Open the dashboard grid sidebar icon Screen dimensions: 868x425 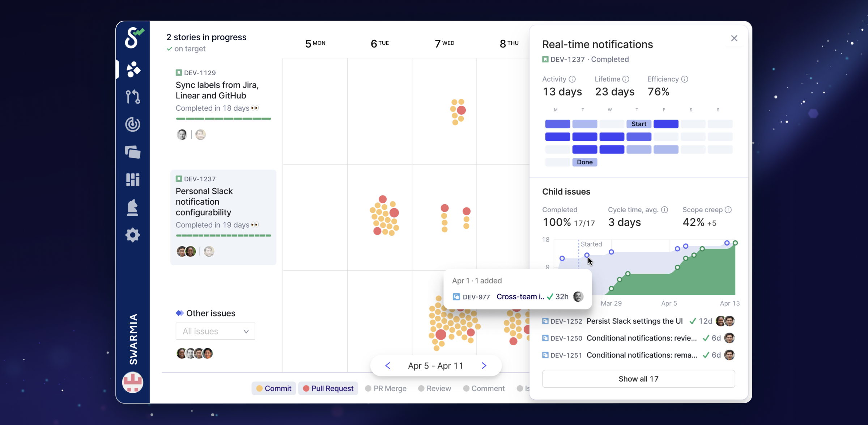[x=133, y=180]
